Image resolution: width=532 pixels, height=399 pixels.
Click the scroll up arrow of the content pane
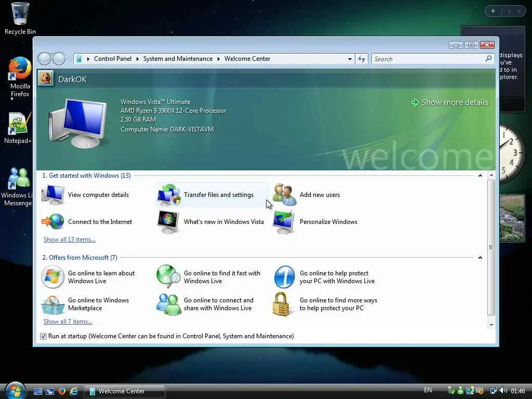(x=491, y=176)
